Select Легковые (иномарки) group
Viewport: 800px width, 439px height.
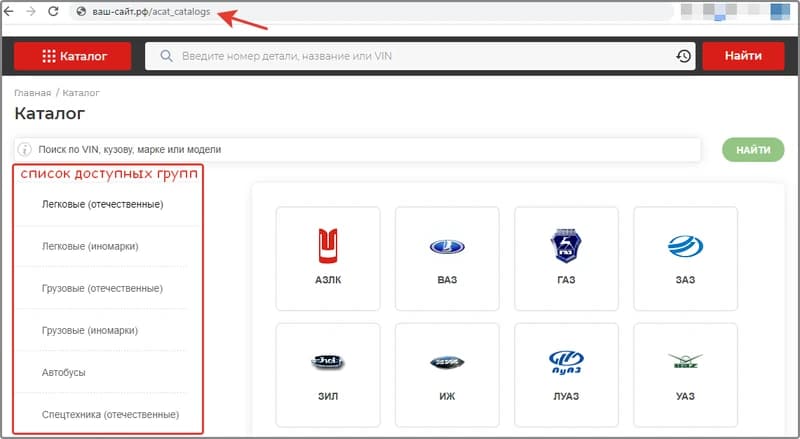click(x=90, y=246)
